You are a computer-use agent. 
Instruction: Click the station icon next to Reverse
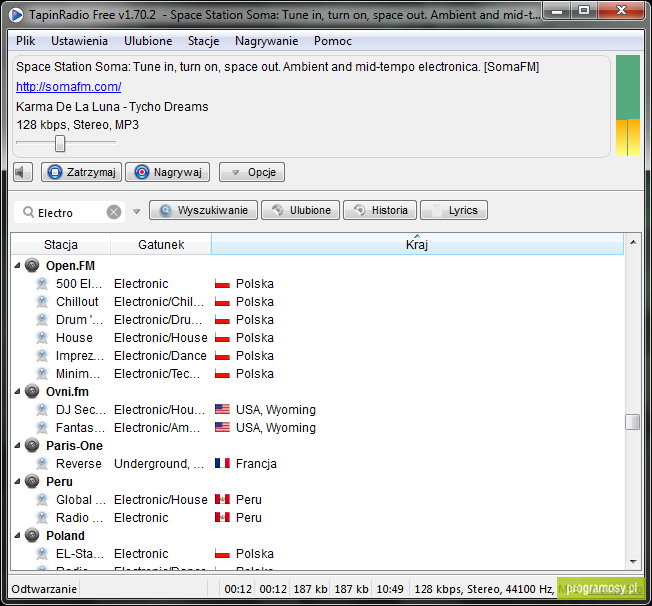(x=42, y=463)
